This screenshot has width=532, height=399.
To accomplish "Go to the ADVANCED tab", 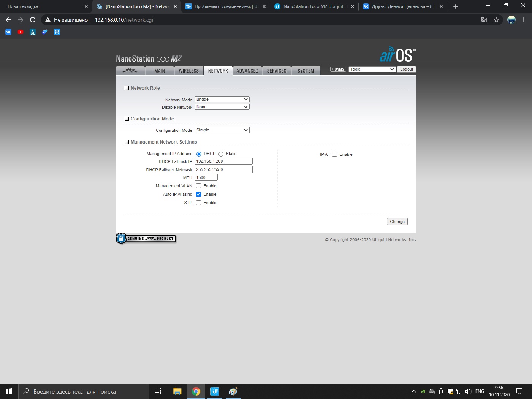I will pos(247,71).
